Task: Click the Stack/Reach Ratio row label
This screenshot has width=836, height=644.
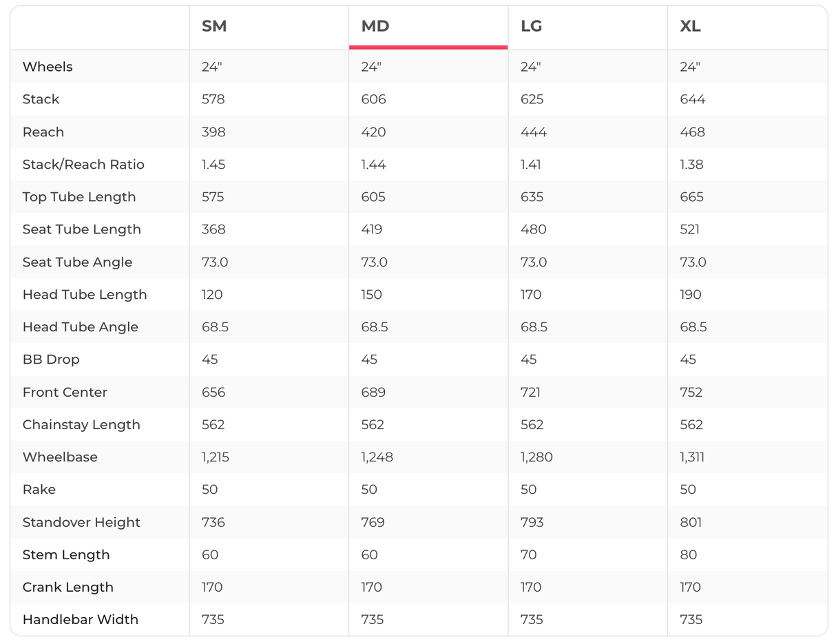Action: (83, 165)
